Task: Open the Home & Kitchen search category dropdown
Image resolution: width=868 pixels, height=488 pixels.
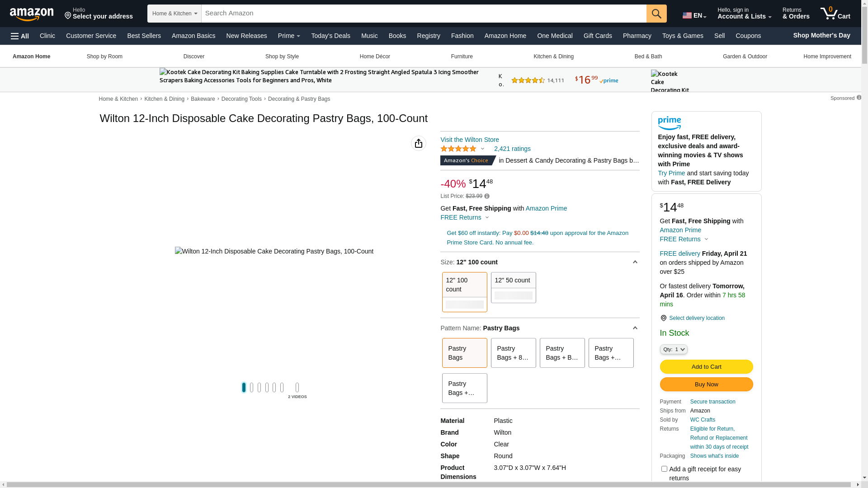Action: point(175,14)
